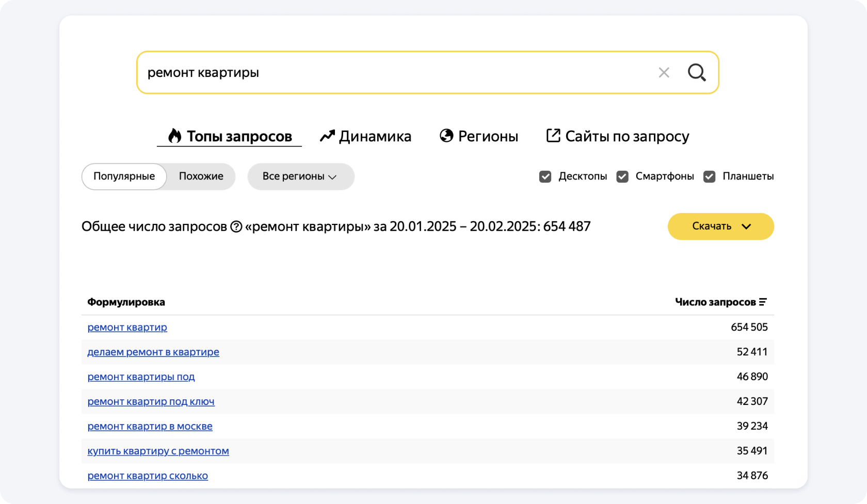Viewport: 867px width, 504px height.
Task: Select the Популярные tab
Action: tap(124, 176)
